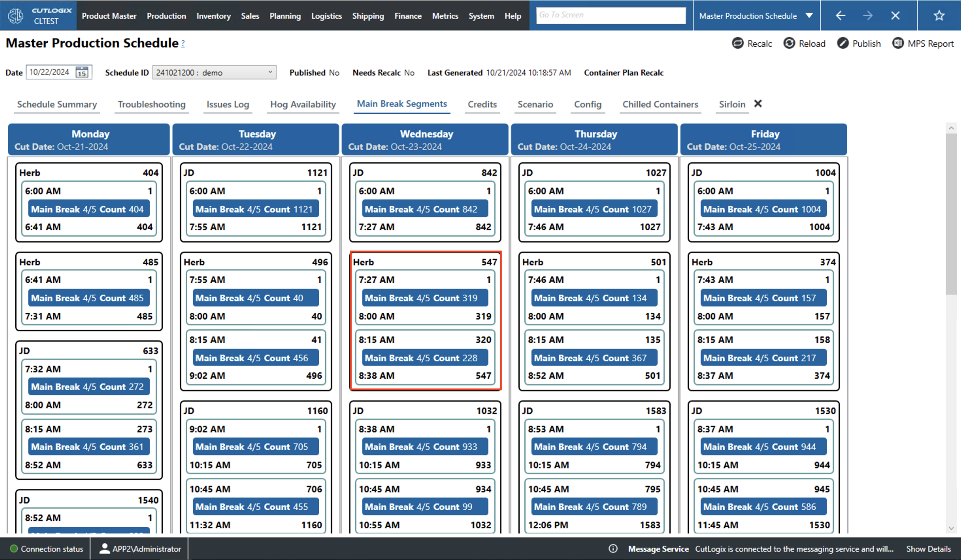Open the Credits tab
Screen dimensions: 961x560
pyautogui.click(x=482, y=105)
